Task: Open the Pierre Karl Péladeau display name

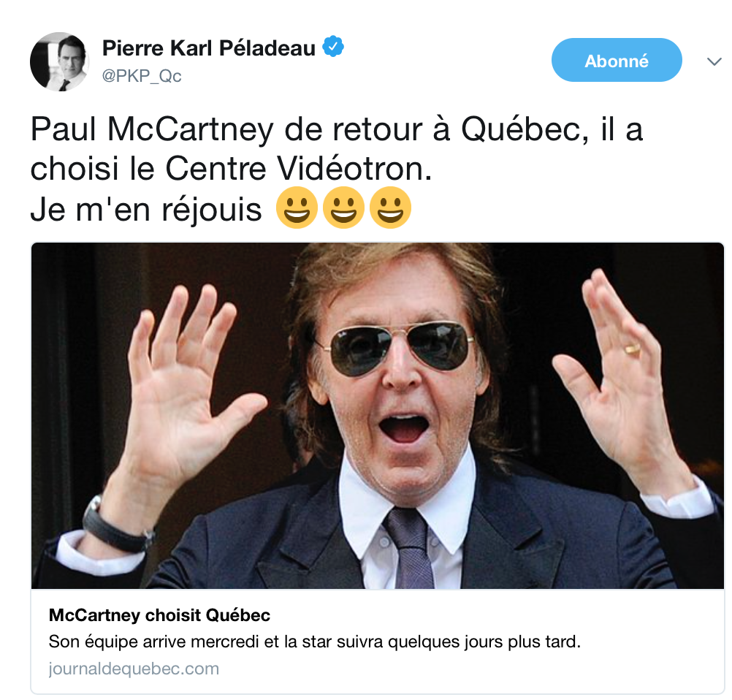Action: (x=209, y=48)
